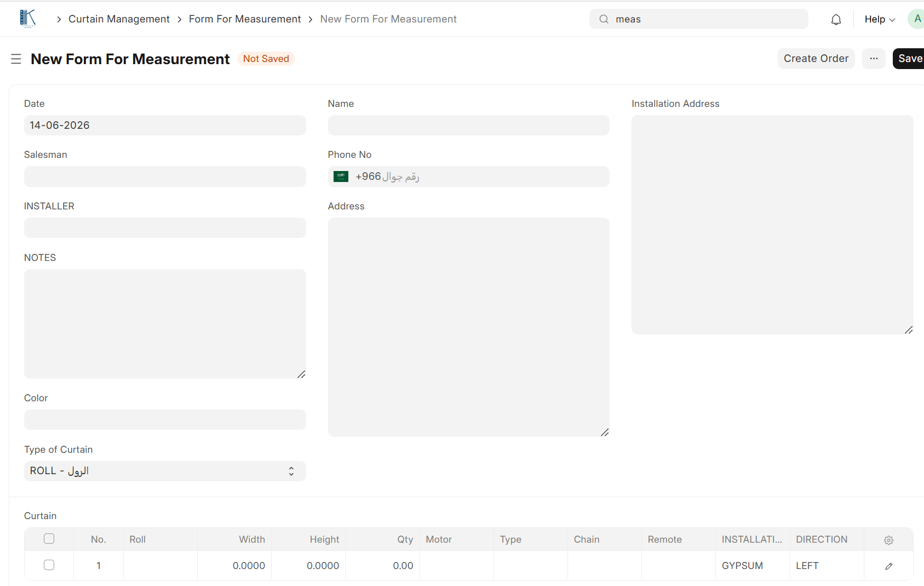Click the Color field

(x=165, y=420)
